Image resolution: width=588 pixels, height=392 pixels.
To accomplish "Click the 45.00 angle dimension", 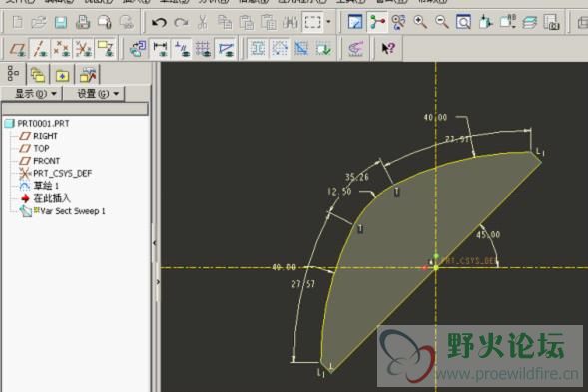I will point(488,235).
